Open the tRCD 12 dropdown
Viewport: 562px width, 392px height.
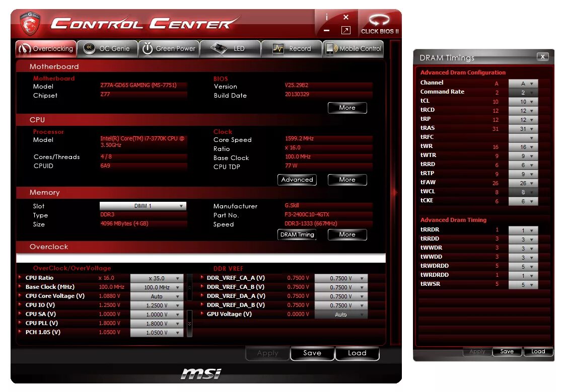tap(523, 111)
